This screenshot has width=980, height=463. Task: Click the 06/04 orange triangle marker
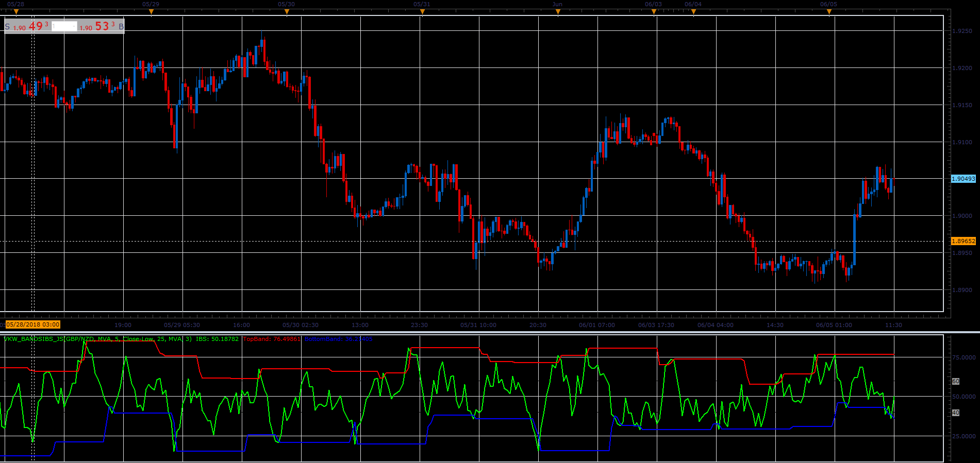coord(693,11)
